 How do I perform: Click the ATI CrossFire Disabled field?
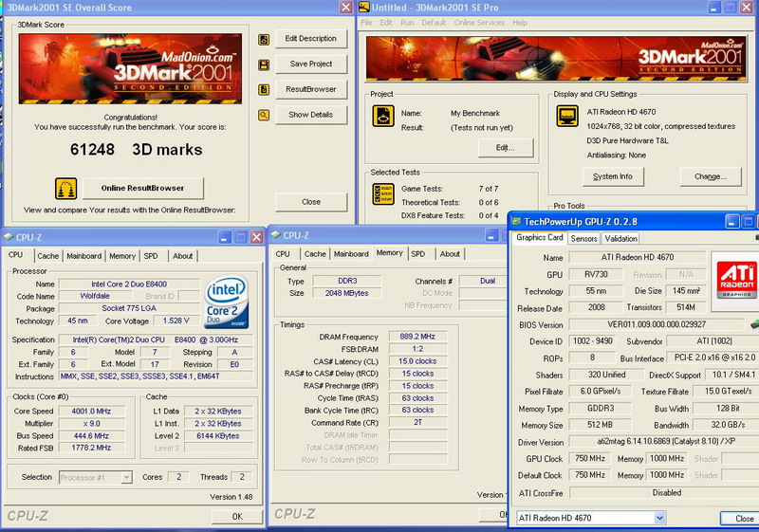[664, 493]
